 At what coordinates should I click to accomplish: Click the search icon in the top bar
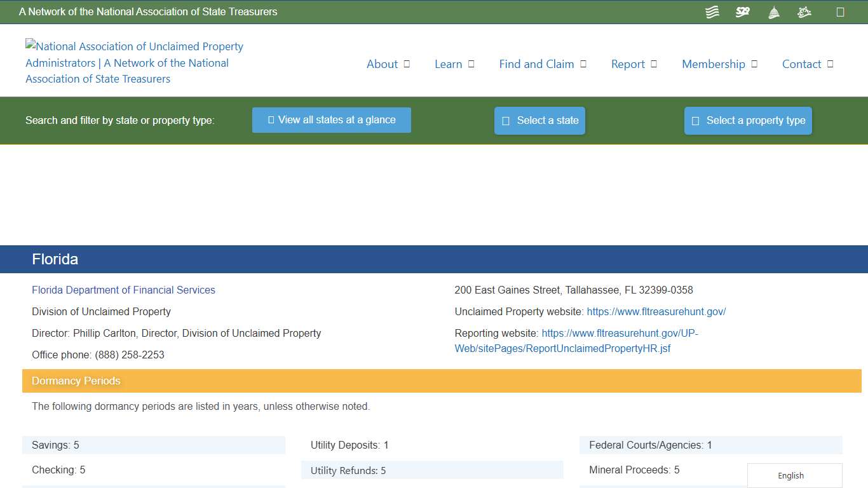(x=839, y=11)
